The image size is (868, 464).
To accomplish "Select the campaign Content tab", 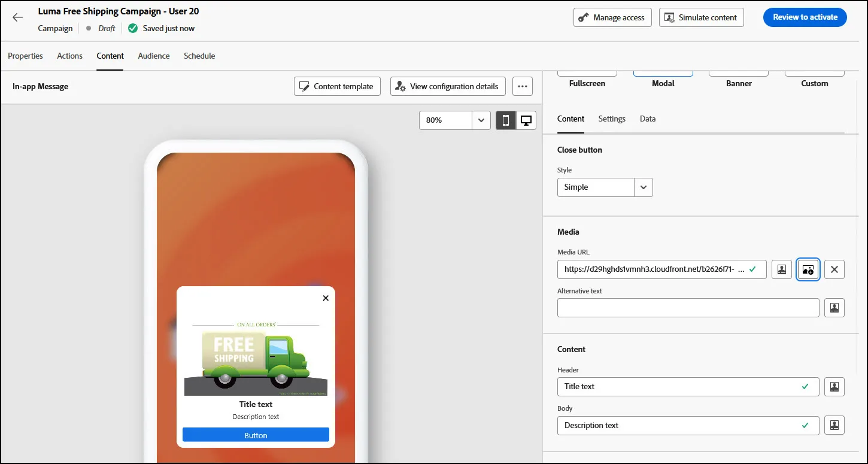I will [110, 56].
